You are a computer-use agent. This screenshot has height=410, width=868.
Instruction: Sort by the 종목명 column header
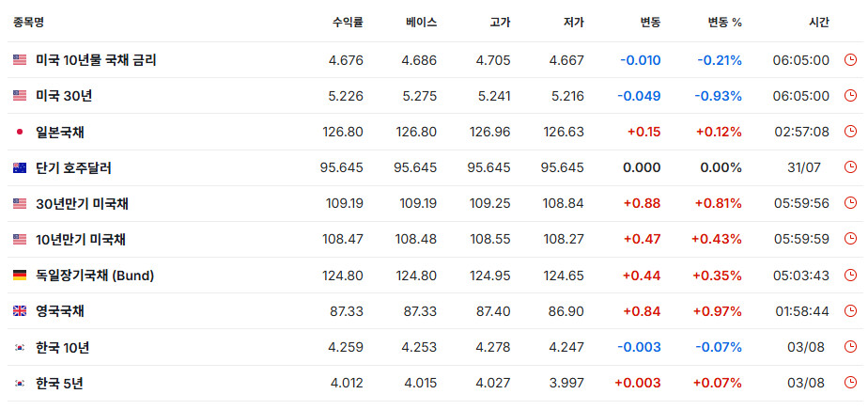pyautogui.click(x=29, y=23)
